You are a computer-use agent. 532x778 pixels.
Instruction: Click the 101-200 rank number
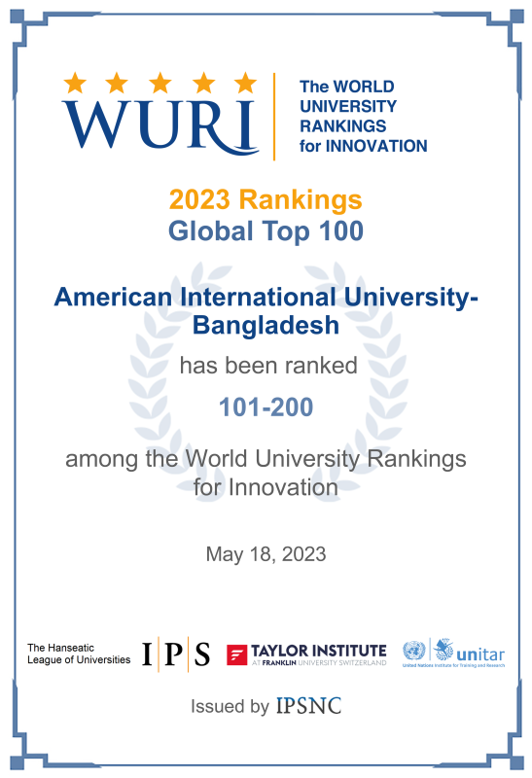point(266,407)
